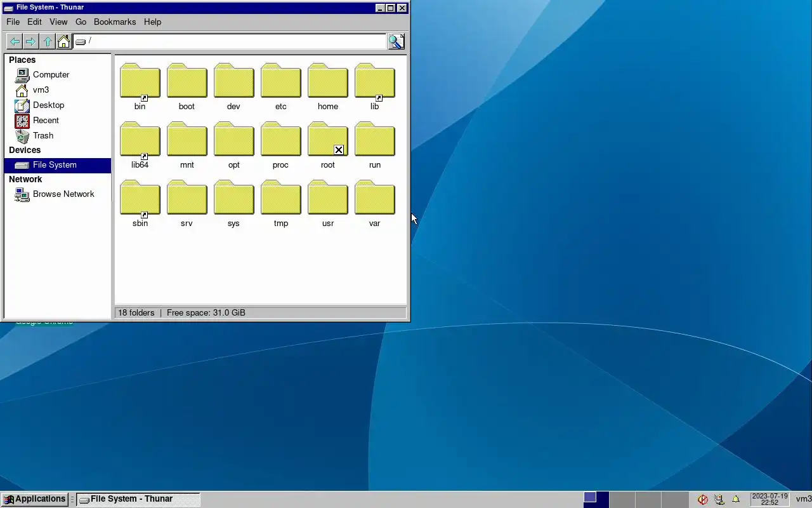Select the home folder icon in file view
This screenshot has height=508, width=812.
coord(328,81)
